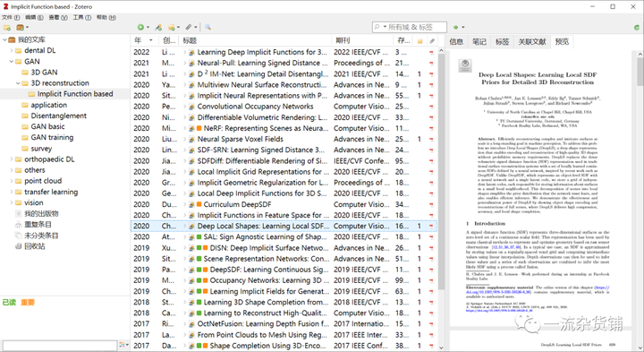Click the green tag on SAL row
This screenshot has height=352, width=644.
coord(199,237)
